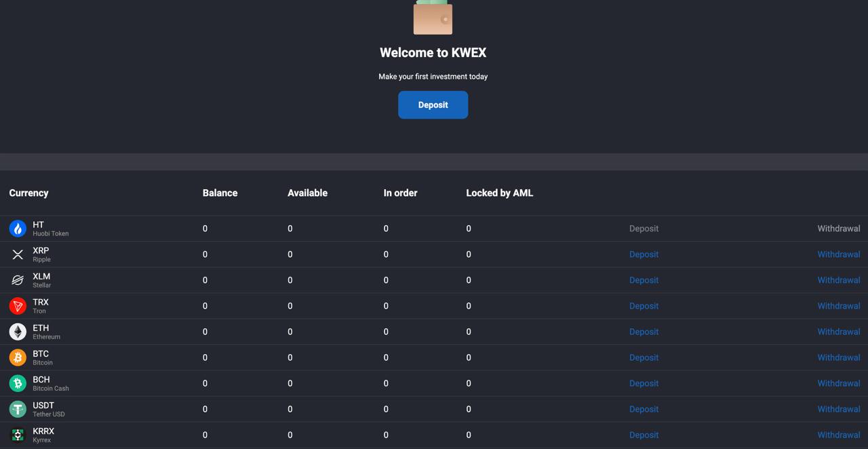Open Withdrawal for Bitcoin BTC
The image size is (868, 449).
pos(838,357)
